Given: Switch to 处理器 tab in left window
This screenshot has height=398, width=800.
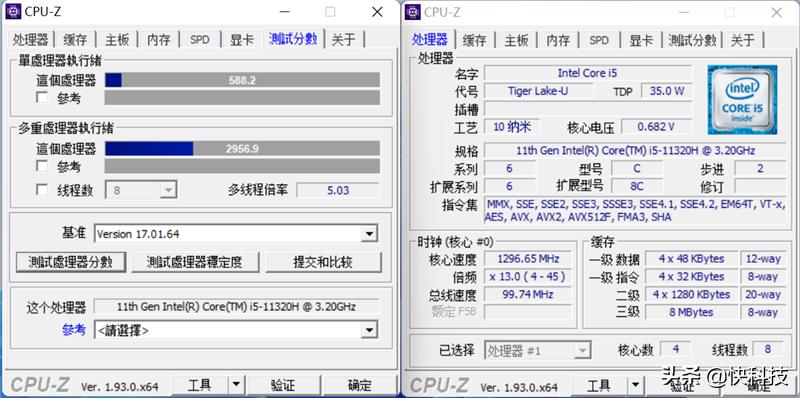Looking at the screenshot, I should click(31, 39).
